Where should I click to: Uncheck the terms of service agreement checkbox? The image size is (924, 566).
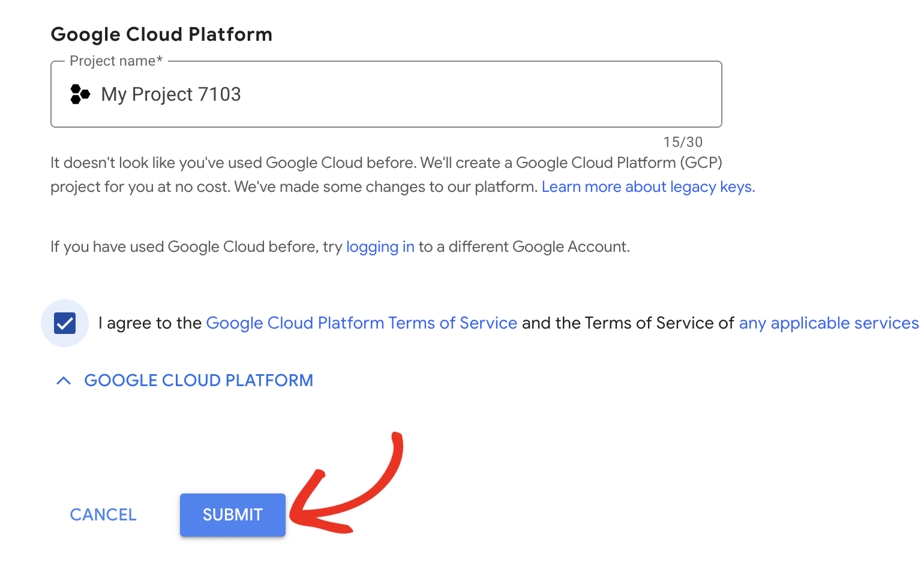(x=65, y=323)
